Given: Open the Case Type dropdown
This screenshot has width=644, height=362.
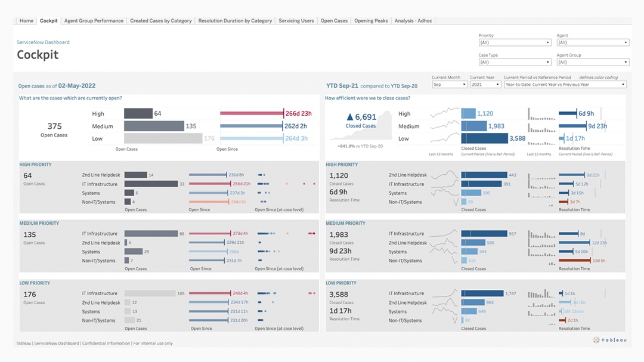Looking at the screenshot, I should point(514,62).
